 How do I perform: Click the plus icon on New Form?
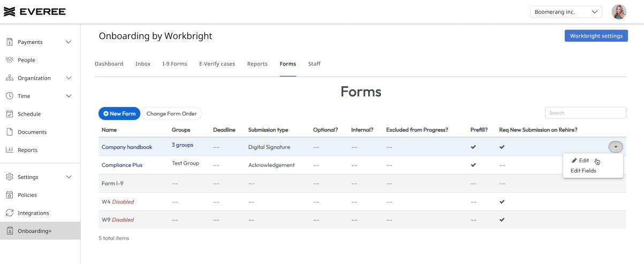(106, 114)
